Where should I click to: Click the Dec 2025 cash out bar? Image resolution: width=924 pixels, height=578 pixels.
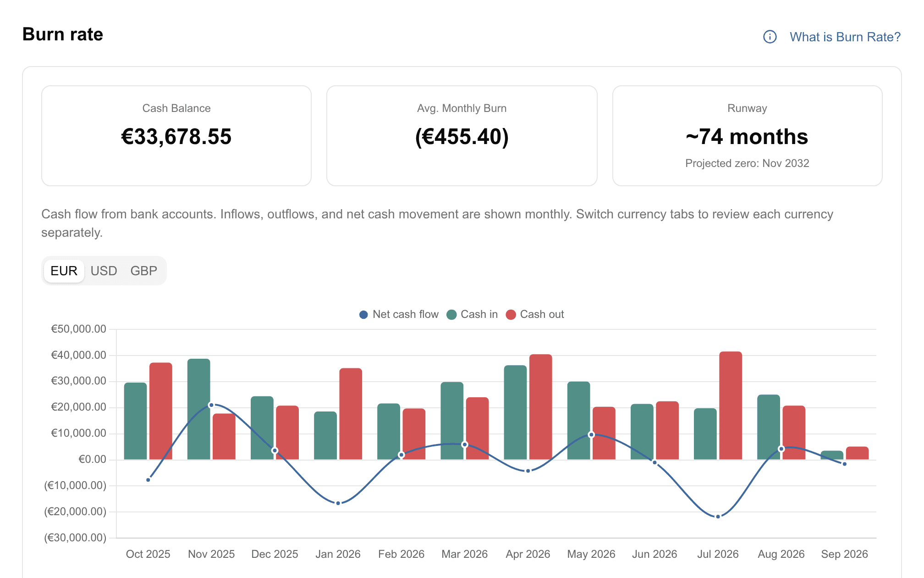287,433
